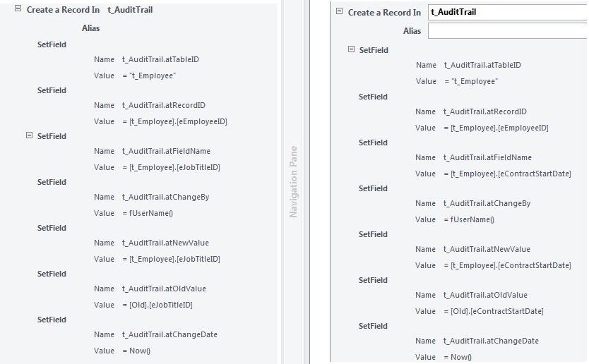This screenshot has width=589, height=364.
Task: Click the t_AuditTrail table name input box
Action: pyautogui.click(x=506, y=12)
